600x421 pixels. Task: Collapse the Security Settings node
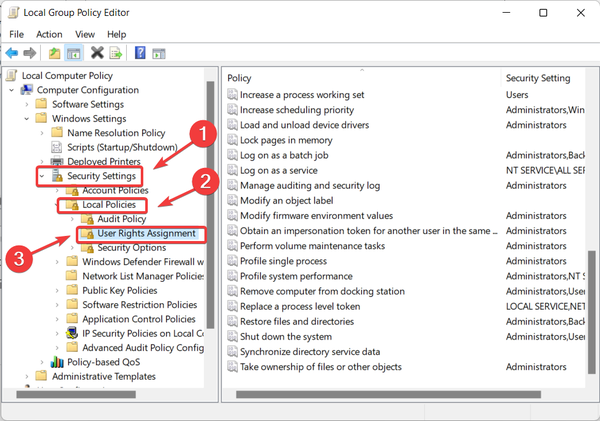42,176
